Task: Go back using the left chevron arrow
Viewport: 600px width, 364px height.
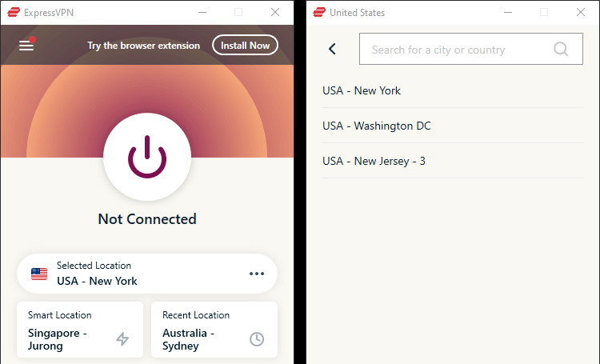Action: tap(332, 49)
